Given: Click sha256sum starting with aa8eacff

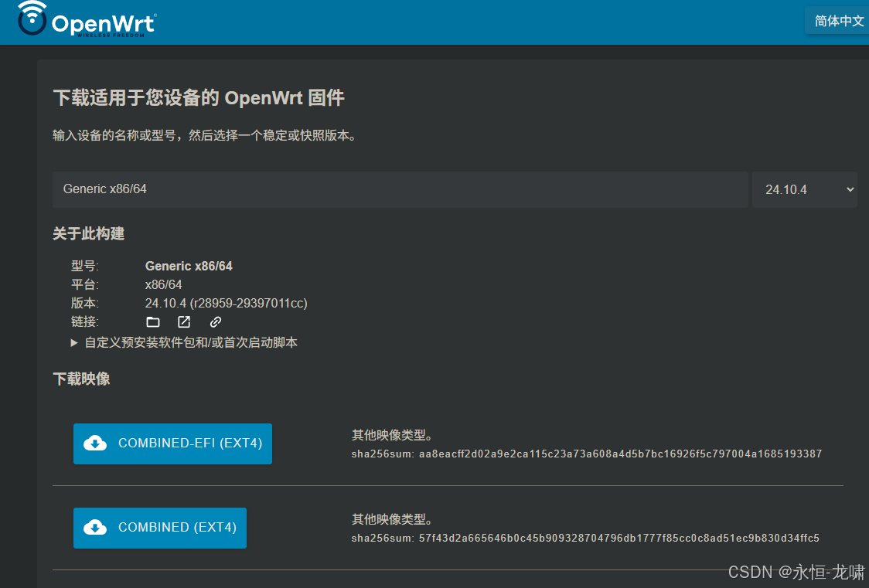Looking at the screenshot, I should [x=586, y=454].
